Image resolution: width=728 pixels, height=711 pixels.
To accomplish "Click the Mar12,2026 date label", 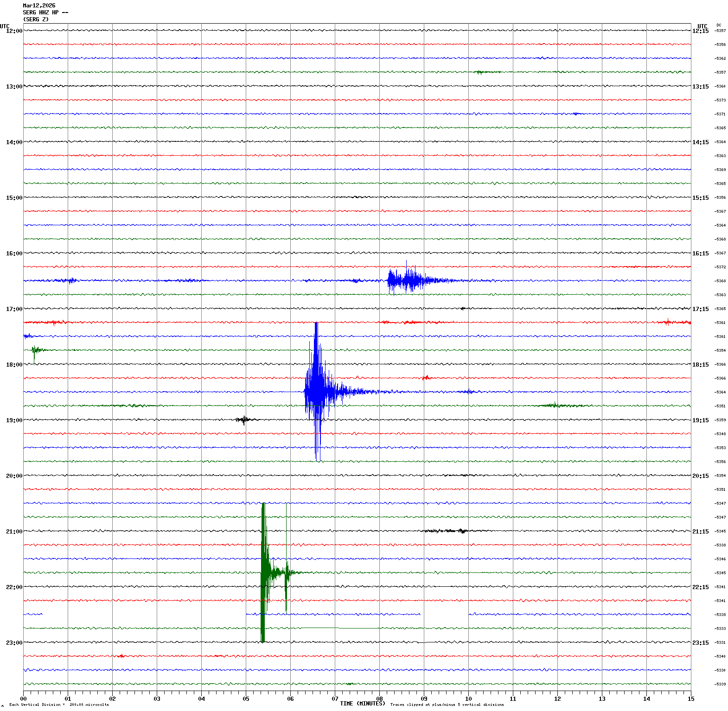I will click(x=39, y=6).
